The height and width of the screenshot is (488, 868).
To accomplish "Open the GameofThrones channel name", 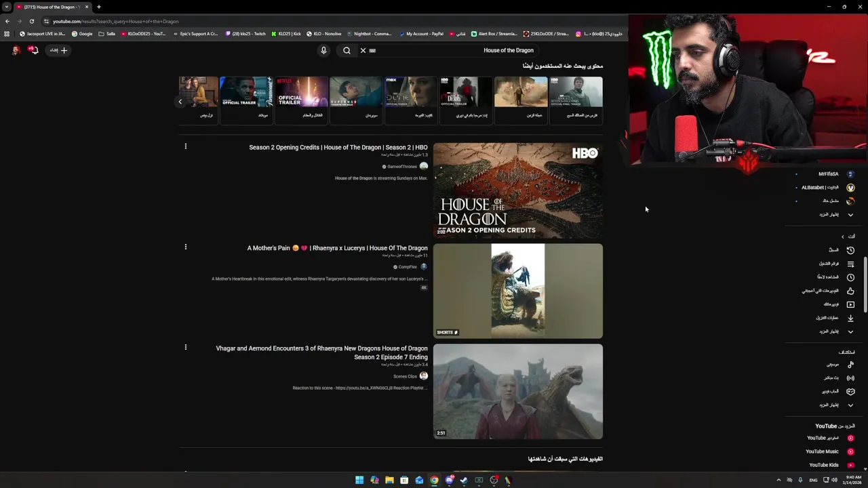I will pos(402,167).
